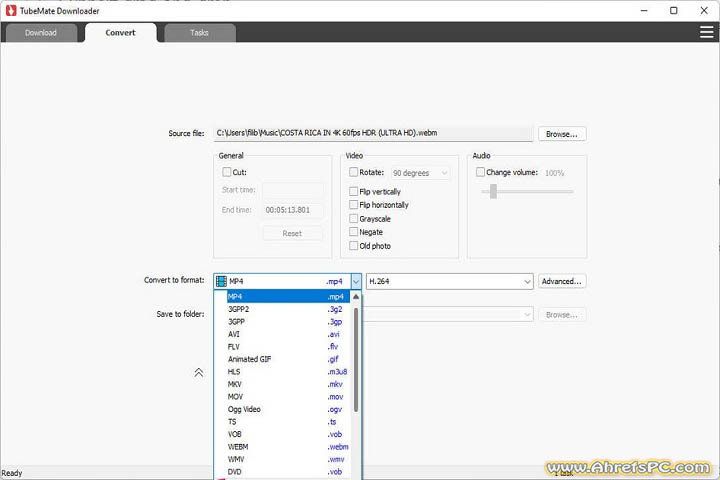The image size is (720, 480).
Task: Switch to the Download tab
Action: click(41, 33)
